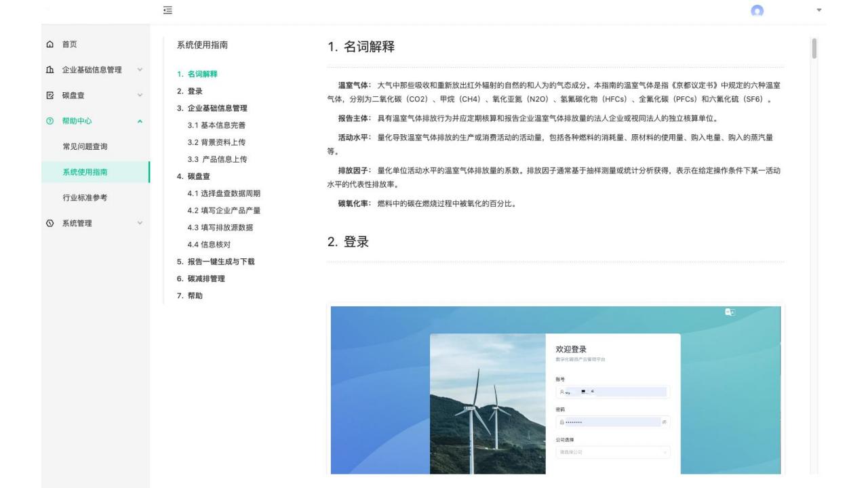Click the 欢迎登录 title in screenshot
This screenshot has width=868, height=488.
tap(571, 349)
